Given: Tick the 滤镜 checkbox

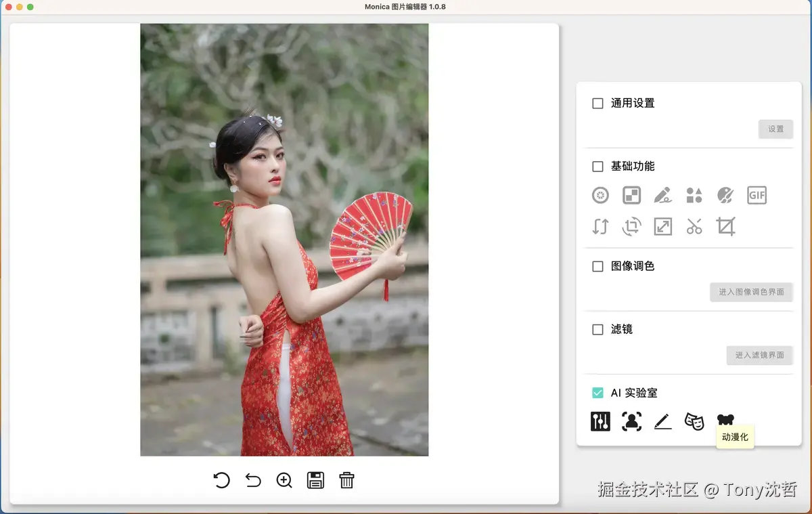Looking at the screenshot, I should click(597, 330).
